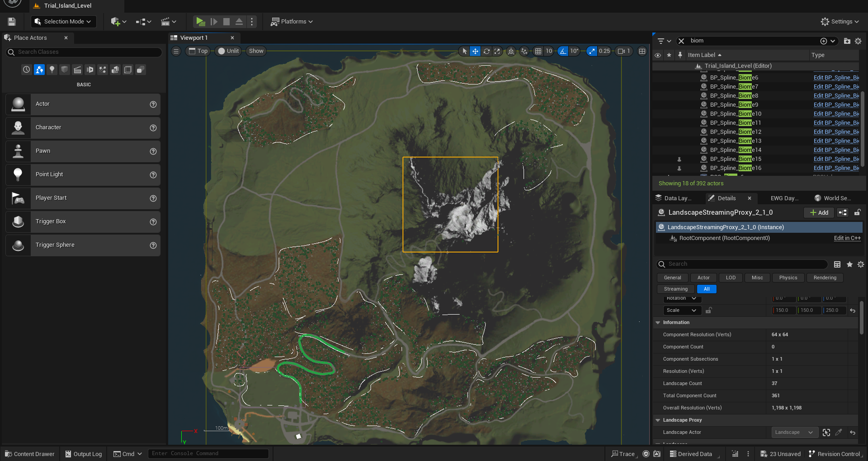
Task: Select the rotate transform gizmo tool
Action: (486, 51)
